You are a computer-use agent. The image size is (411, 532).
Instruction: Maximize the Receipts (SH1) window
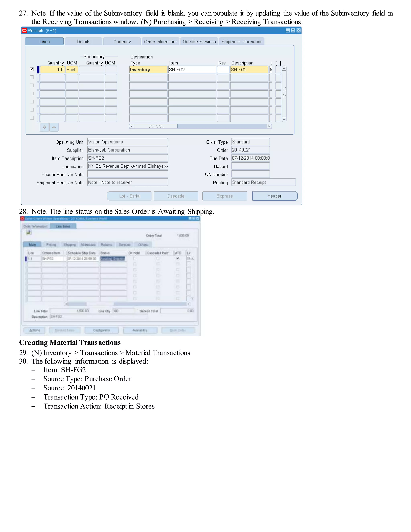click(x=293, y=31)
